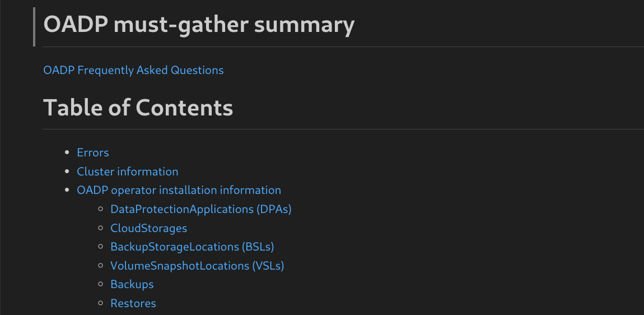Screen dimensions: 644x315
Task: Open OADP operator installation information link
Action: 179,190
